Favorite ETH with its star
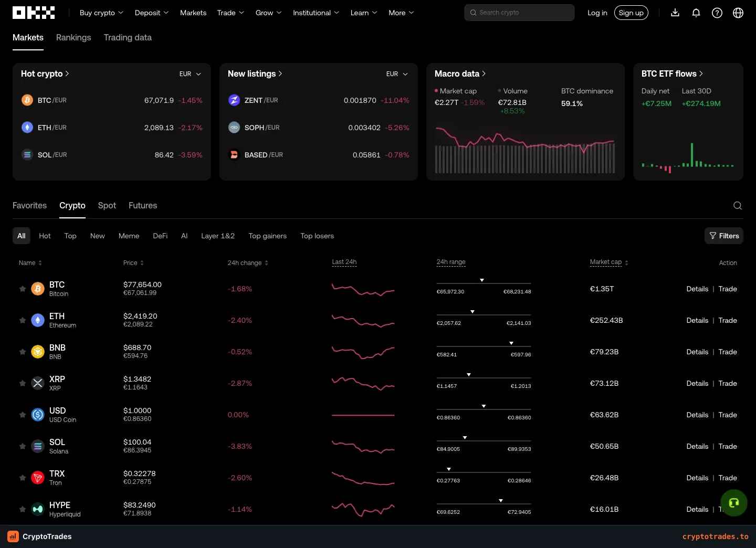 tap(23, 320)
